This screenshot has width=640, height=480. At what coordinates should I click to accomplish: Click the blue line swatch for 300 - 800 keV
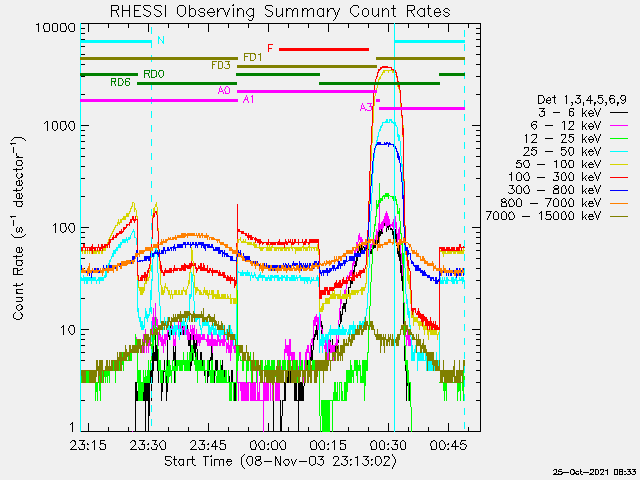[x=619, y=190]
